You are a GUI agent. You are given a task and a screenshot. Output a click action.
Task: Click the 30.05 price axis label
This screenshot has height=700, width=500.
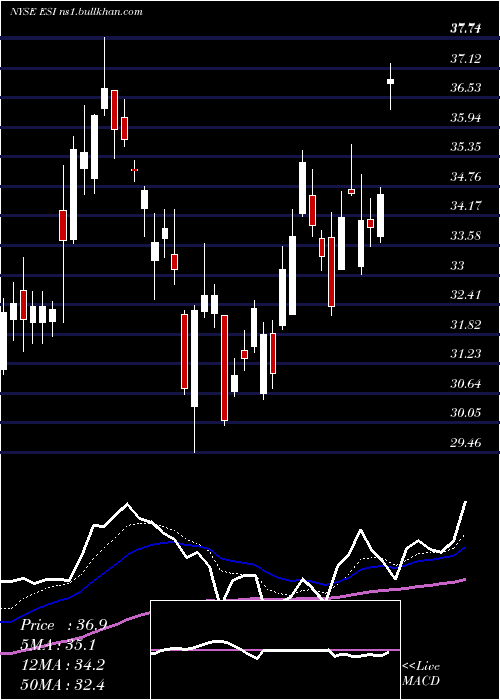tap(466, 413)
